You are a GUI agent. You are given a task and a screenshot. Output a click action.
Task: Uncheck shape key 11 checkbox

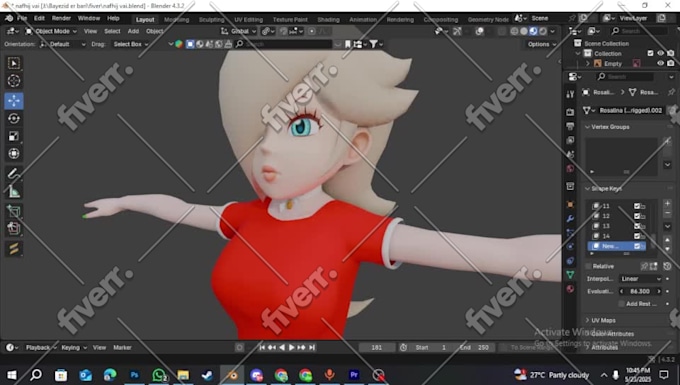(637, 206)
